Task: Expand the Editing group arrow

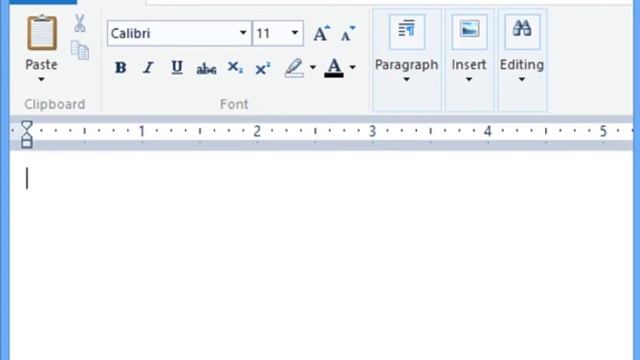Action: [x=522, y=80]
